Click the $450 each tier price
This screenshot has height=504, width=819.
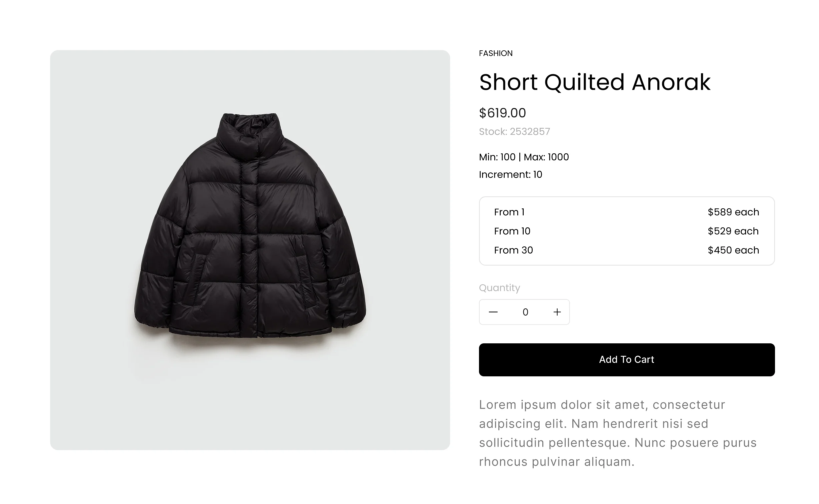click(x=733, y=250)
